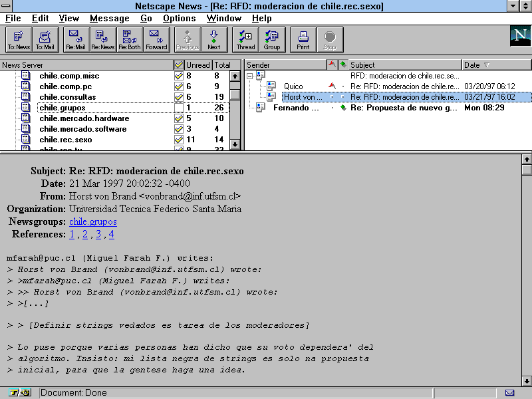Image resolution: width=532 pixels, height=399 pixels.
Task: Click the subscribe checkmark column header
Action: (179, 65)
